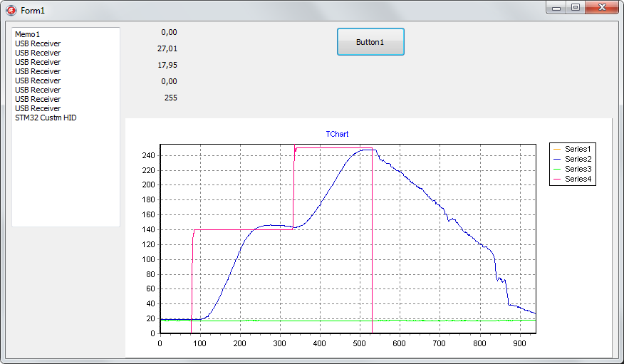
Task: Select the 'Memo1' line in memo
Action: pyautogui.click(x=28, y=35)
